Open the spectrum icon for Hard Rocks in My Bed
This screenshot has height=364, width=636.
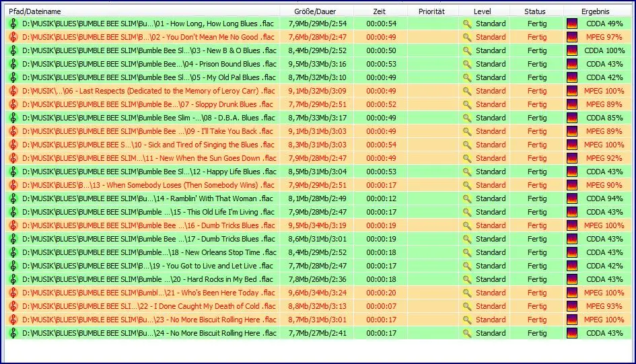[572, 279]
